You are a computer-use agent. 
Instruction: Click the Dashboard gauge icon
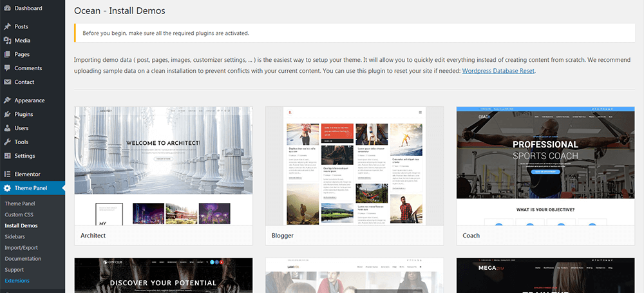click(7, 8)
